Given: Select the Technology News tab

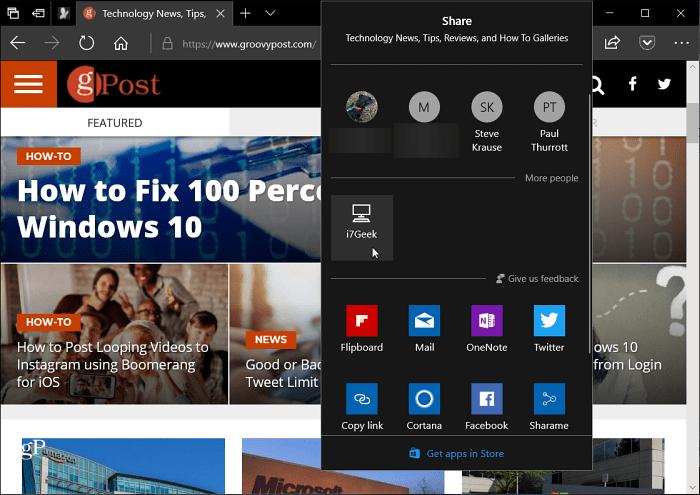Looking at the screenshot, I should (x=154, y=13).
